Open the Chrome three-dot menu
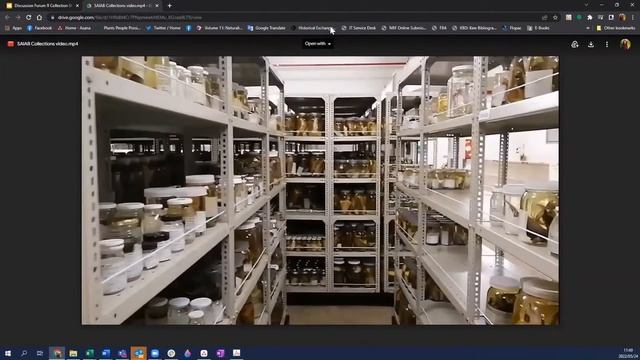 pyautogui.click(x=633, y=18)
